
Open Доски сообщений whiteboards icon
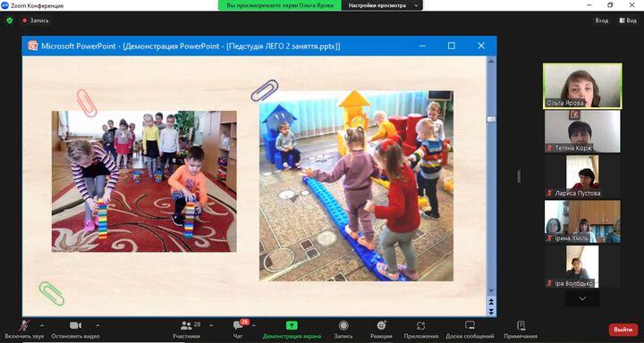coord(470,325)
